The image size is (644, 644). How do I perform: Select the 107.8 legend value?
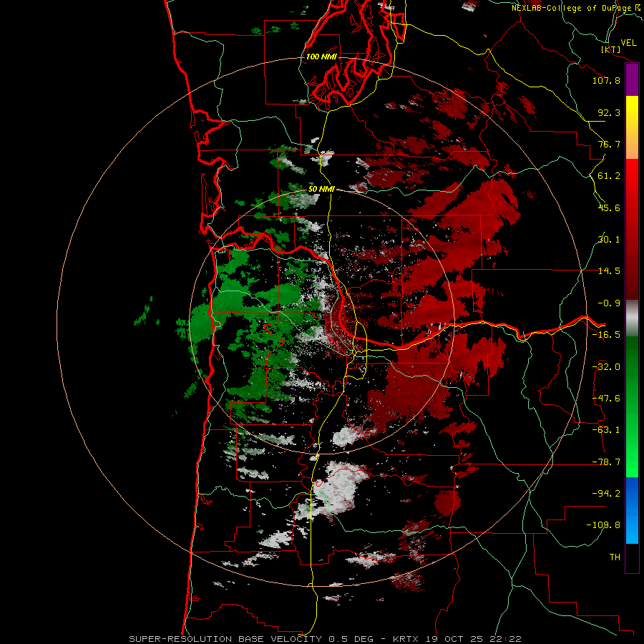606,80
